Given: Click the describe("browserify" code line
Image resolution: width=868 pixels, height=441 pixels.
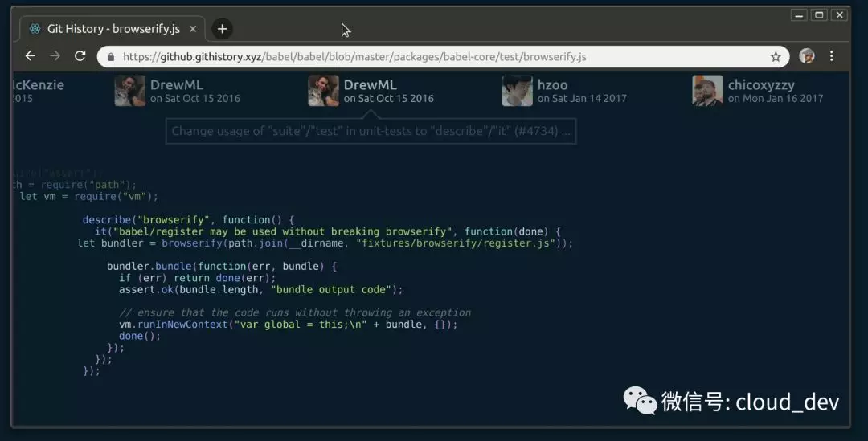Looking at the screenshot, I should click(x=188, y=219).
